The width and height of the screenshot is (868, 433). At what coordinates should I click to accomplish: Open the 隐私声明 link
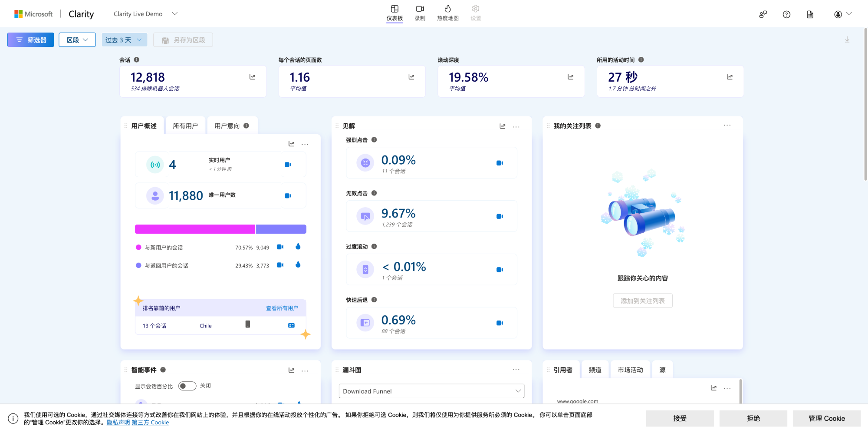117,422
